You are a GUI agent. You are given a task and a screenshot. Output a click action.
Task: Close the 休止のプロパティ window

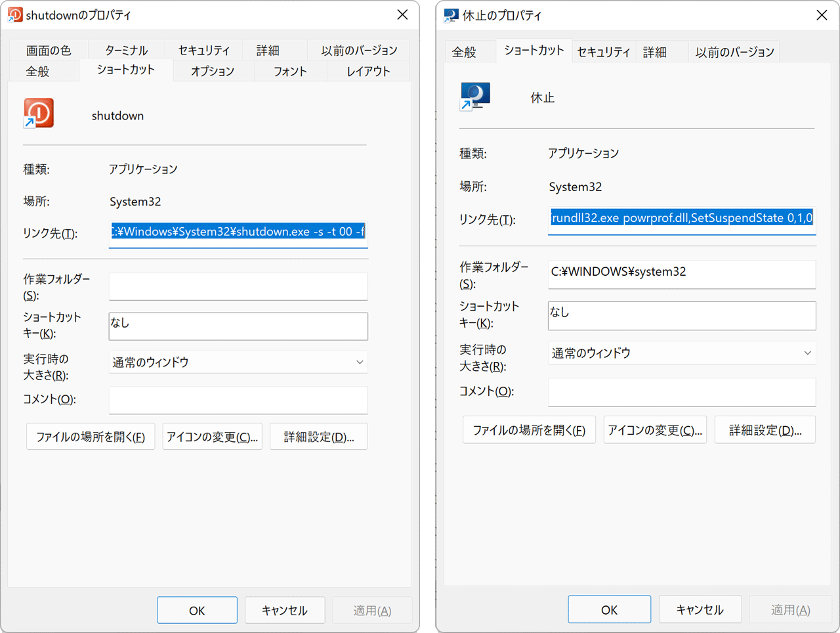click(822, 15)
